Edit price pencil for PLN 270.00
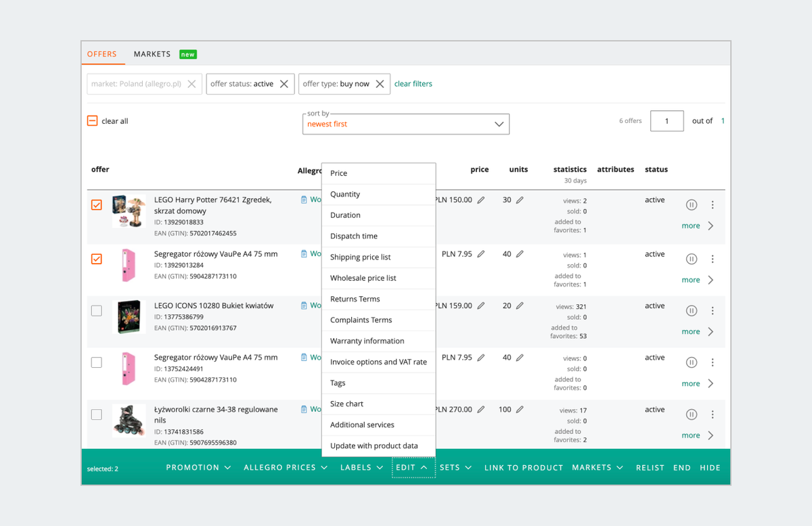812x526 pixels. pos(481,410)
